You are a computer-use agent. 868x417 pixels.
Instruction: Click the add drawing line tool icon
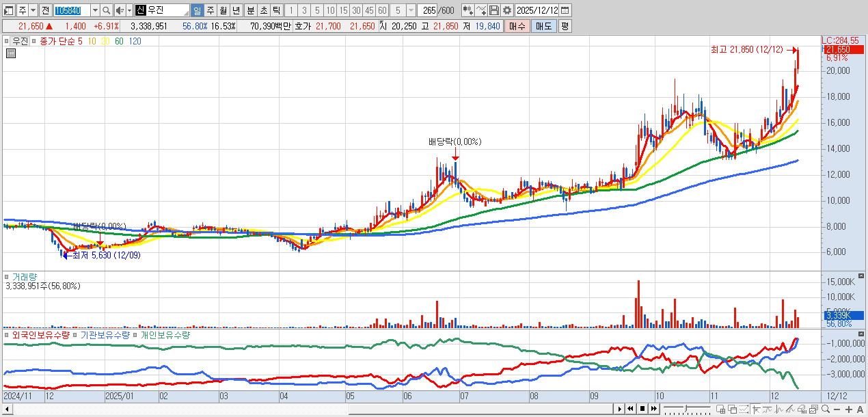(480, 10)
